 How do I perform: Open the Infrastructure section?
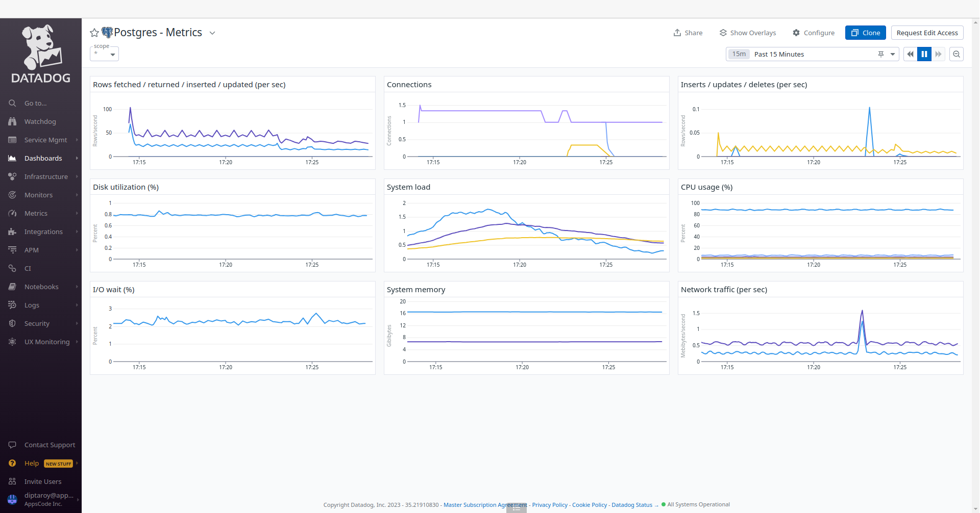(x=12, y=176)
